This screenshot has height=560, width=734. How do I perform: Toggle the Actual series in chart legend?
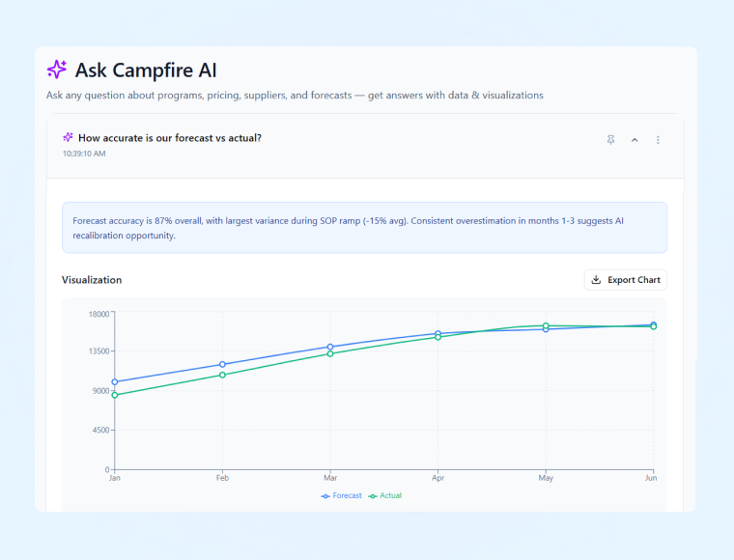(x=384, y=496)
